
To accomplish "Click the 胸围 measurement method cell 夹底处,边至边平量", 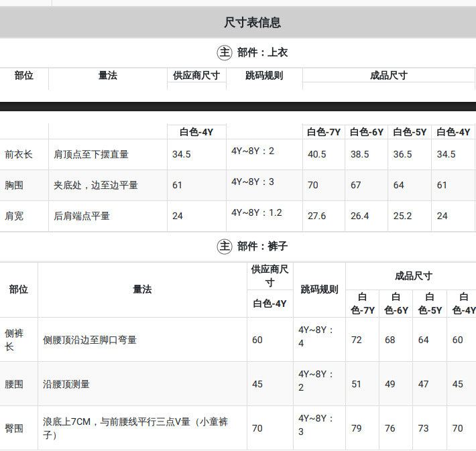I will pyautogui.click(x=96, y=185).
